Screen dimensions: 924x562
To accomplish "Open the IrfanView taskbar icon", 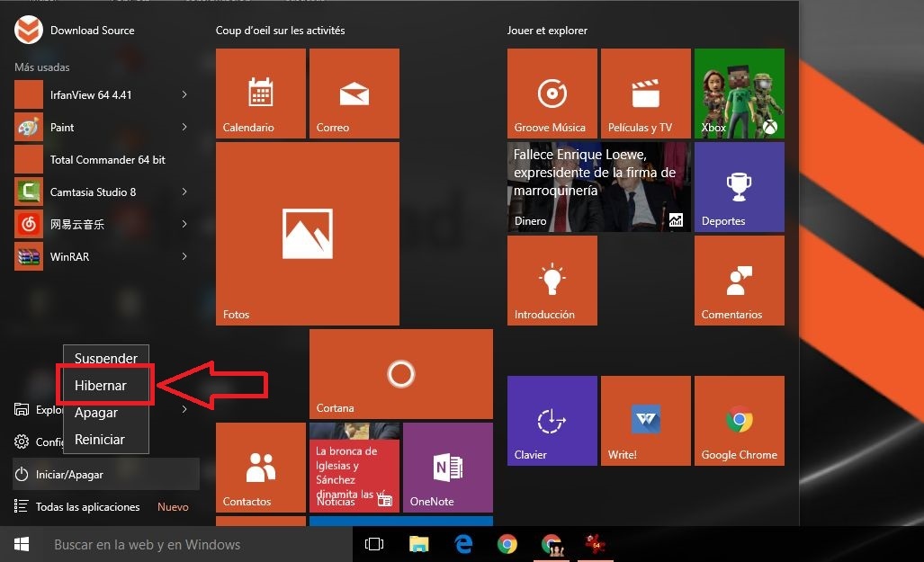I will (596, 544).
